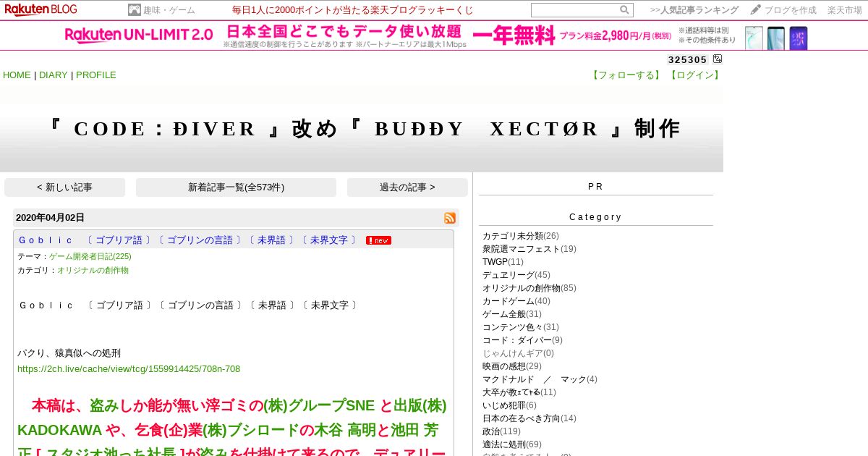Image resolution: width=868 pixels, height=456 pixels.
Task: Open 人気記事ランキング link
Action: coord(694,10)
